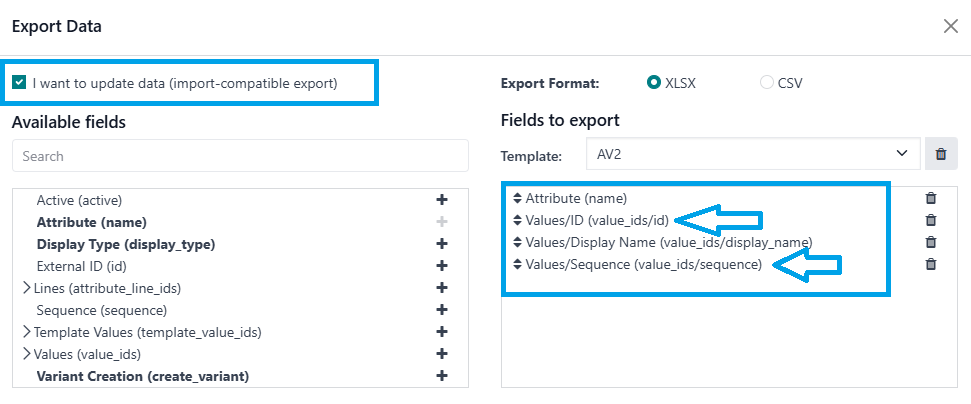Expand the Values (value_ids) node
Viewport: 971px width, 404px height.
click(x=26, y=354)
